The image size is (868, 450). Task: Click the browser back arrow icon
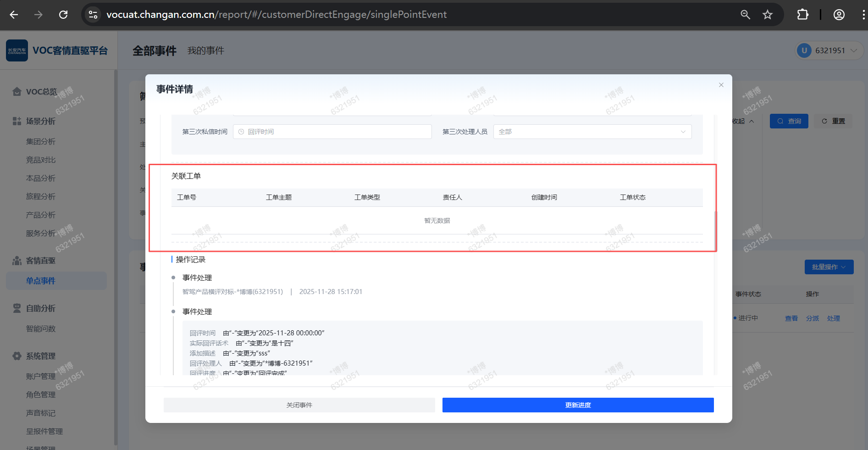(14, 15)
